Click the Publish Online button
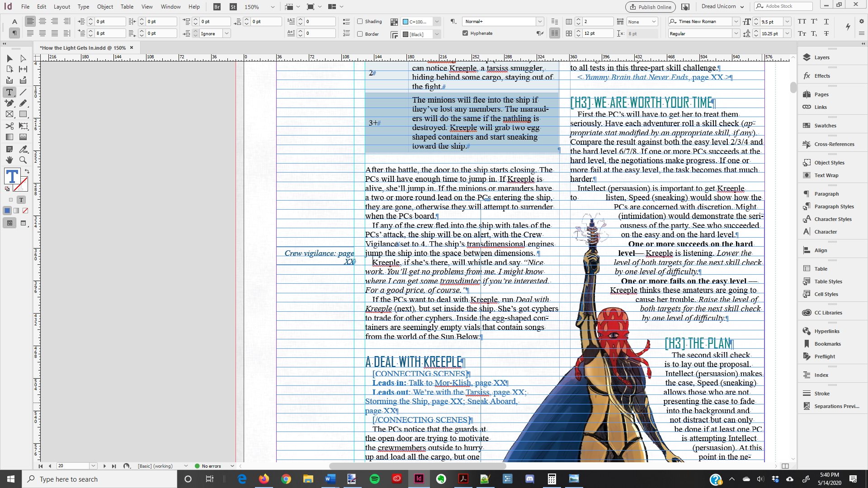Image resolution: width=868 pixels, height=488 pixels. pos(651,7)
